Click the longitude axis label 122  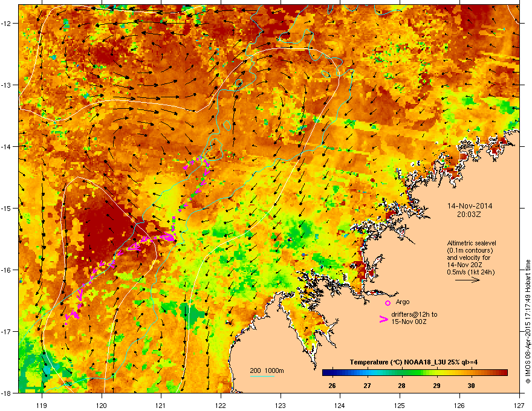point(221,405)
